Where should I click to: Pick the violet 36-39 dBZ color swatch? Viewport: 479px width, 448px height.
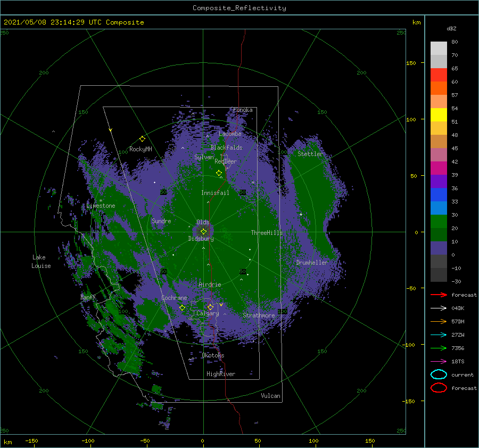[439, 182]
